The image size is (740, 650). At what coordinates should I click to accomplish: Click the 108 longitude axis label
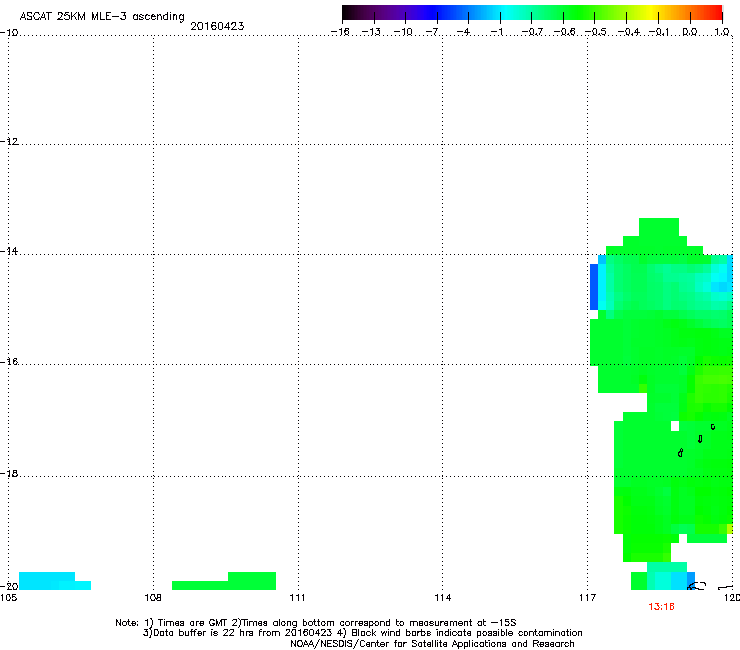(x=153, y=598)
